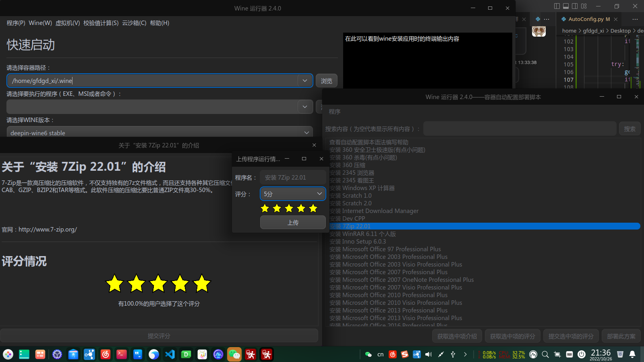The image size is (644, 362).
Task: Open the notification bell in the tray
Action: [x=632, y=354]
